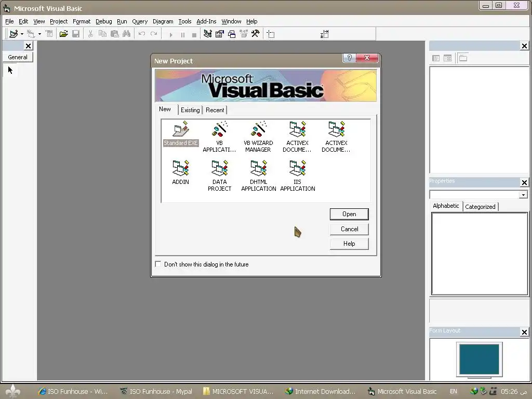Select the ADDIN project type

pyautogui.click(x=180, y=172)
